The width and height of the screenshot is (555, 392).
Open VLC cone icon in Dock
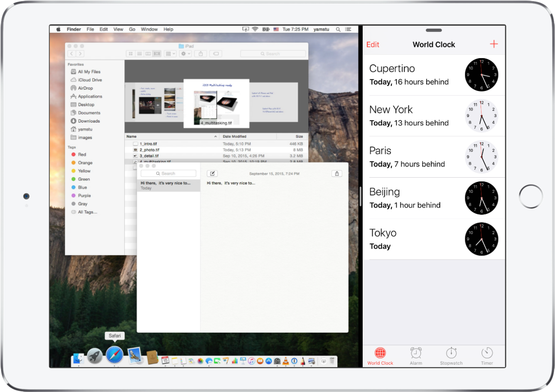point(286,361)
